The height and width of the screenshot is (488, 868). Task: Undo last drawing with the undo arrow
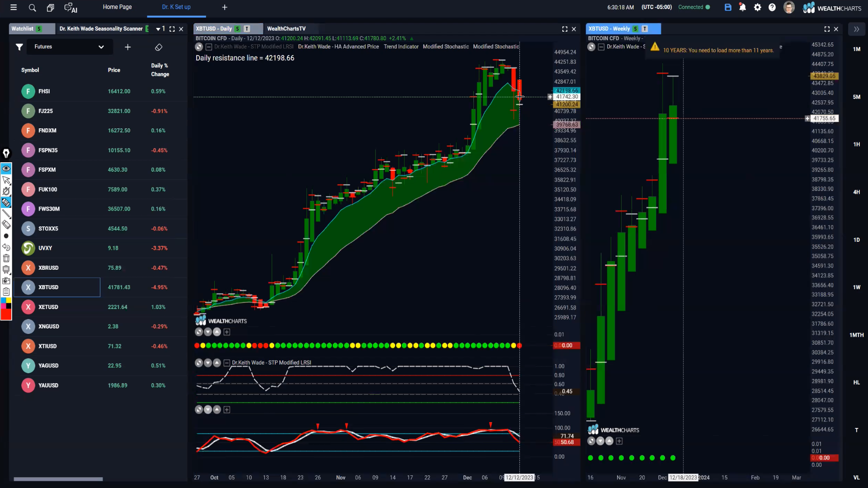[x=6, y=247]
